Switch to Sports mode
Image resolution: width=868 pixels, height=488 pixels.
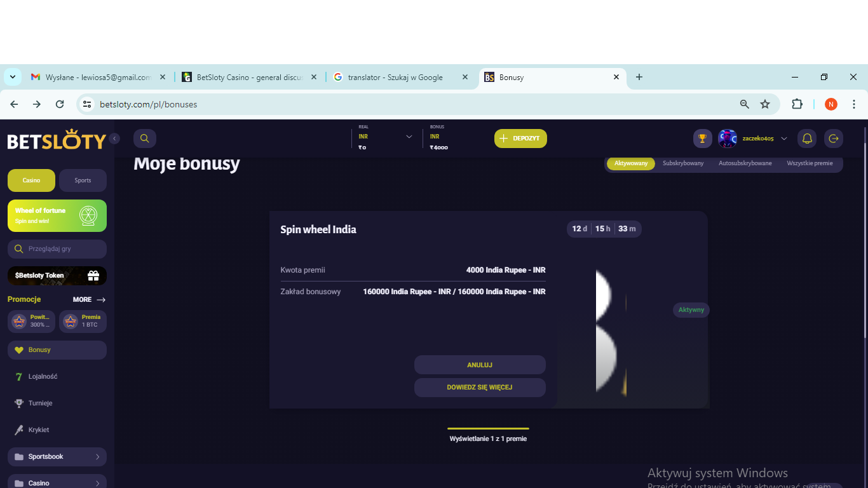pos(83,180)
